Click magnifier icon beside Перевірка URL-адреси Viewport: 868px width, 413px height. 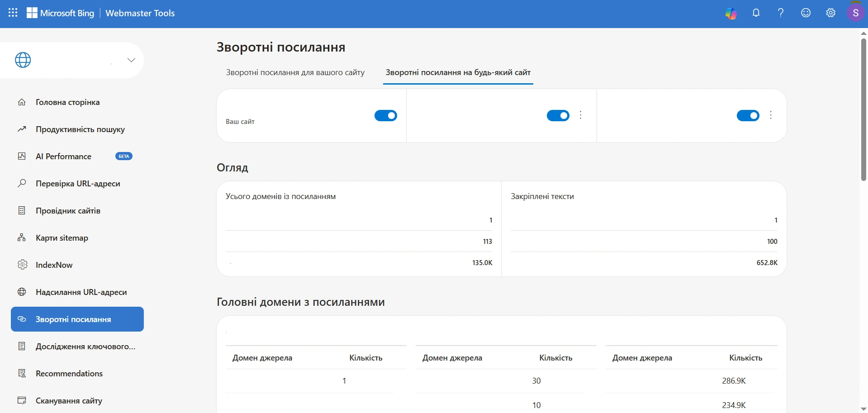coord(22,184)
